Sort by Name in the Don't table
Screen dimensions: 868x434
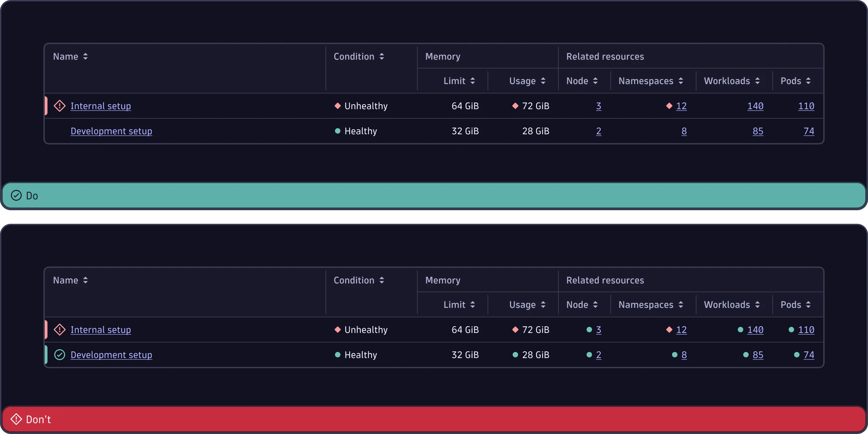tap(85, 280)
